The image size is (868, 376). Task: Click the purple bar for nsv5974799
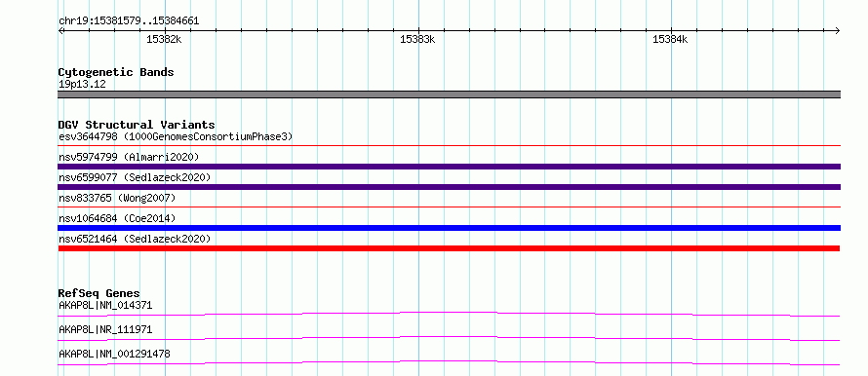[450, 167]
